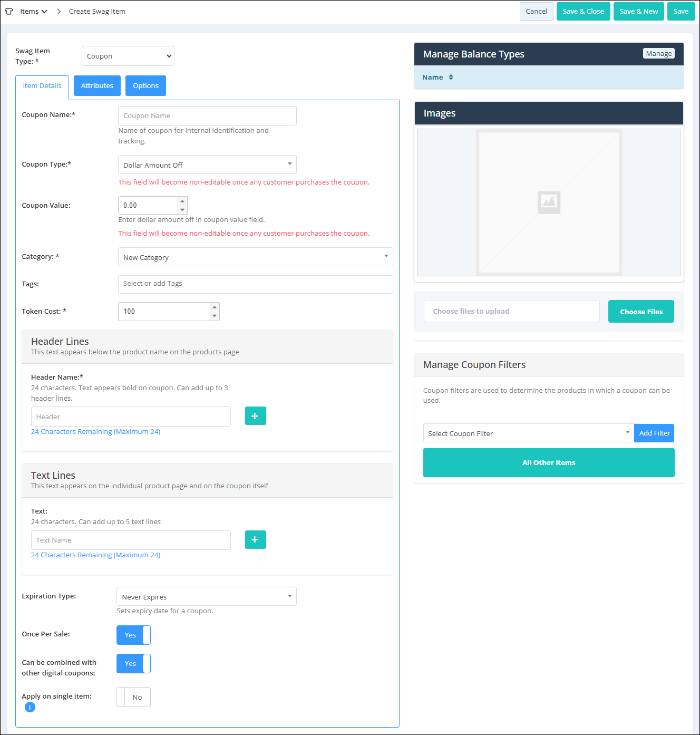Screen dimensions: 700x735
Task: Open the Select Coupon Filter dropdown
Action: click(x=528, y=433)
